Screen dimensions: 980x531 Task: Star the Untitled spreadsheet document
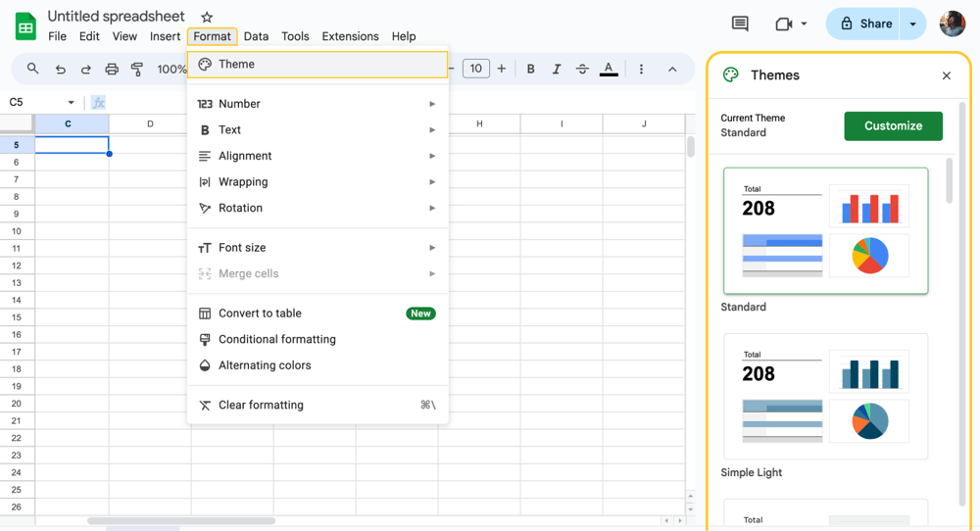[x=207, y=18]
